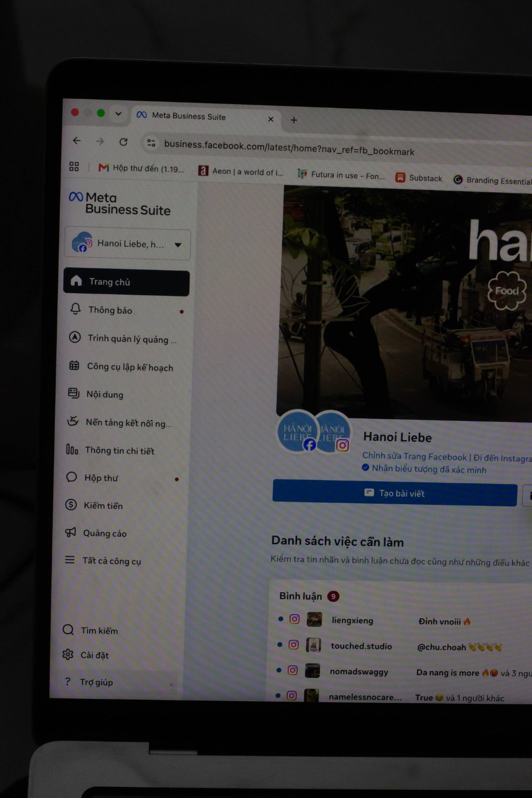Screen dimensions: 532x798
Task: Open the Substack bookmark
Action: click(x=419, y=178)
